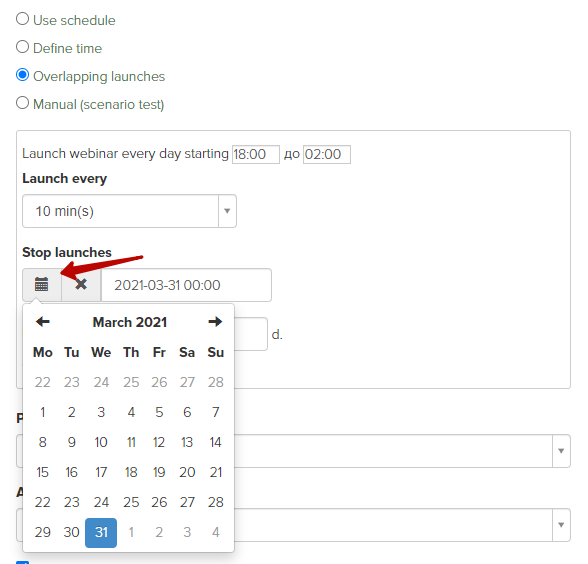
Task: Select the Overlapping launches radio button
Action: [22, 75]
